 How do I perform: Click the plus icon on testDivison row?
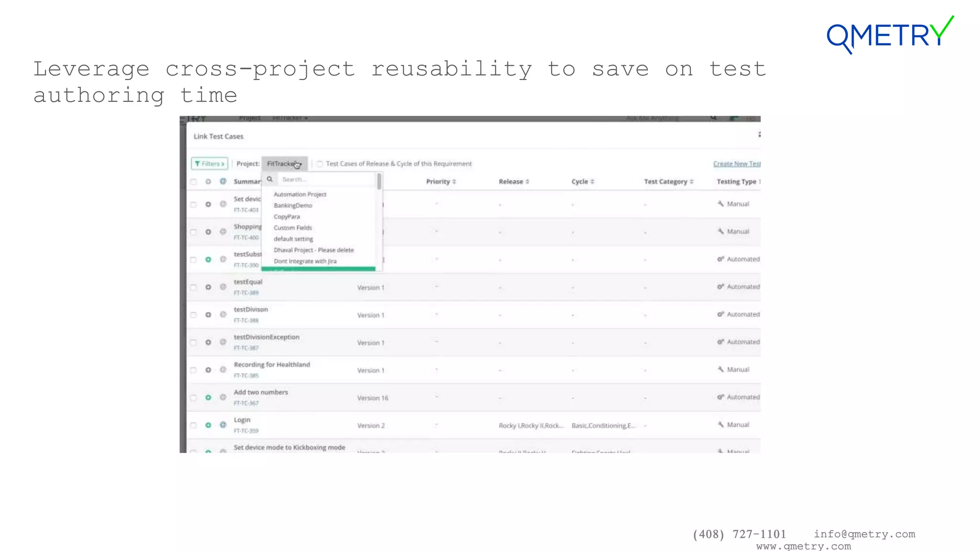208,315
